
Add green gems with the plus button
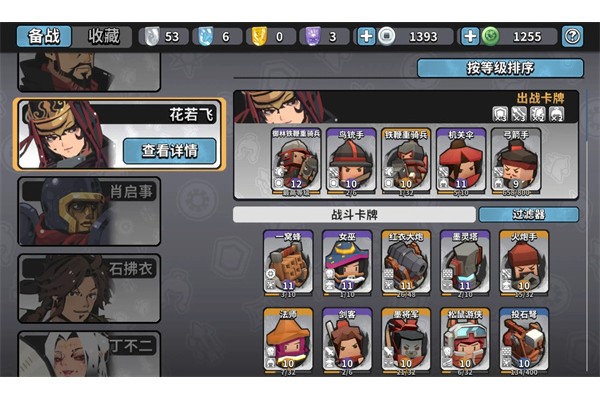(470, 36)
